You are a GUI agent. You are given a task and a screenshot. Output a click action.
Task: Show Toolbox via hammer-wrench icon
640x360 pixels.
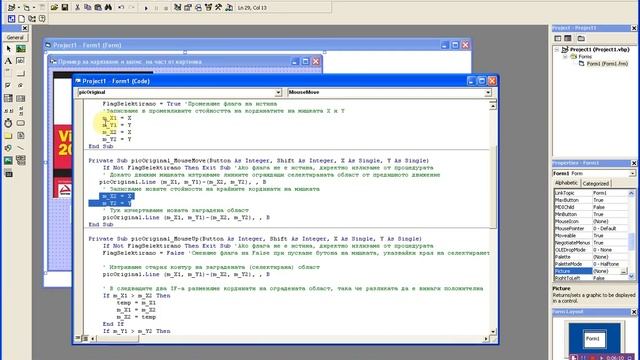click(218, 7)
